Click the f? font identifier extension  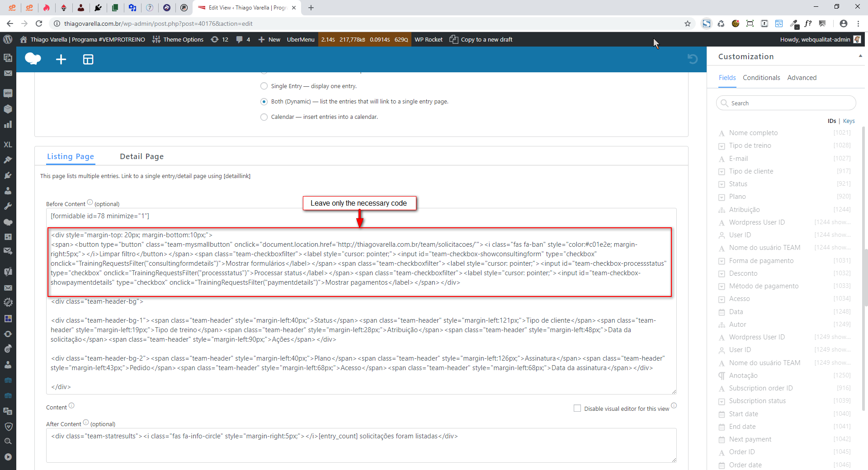pos(808,23)
